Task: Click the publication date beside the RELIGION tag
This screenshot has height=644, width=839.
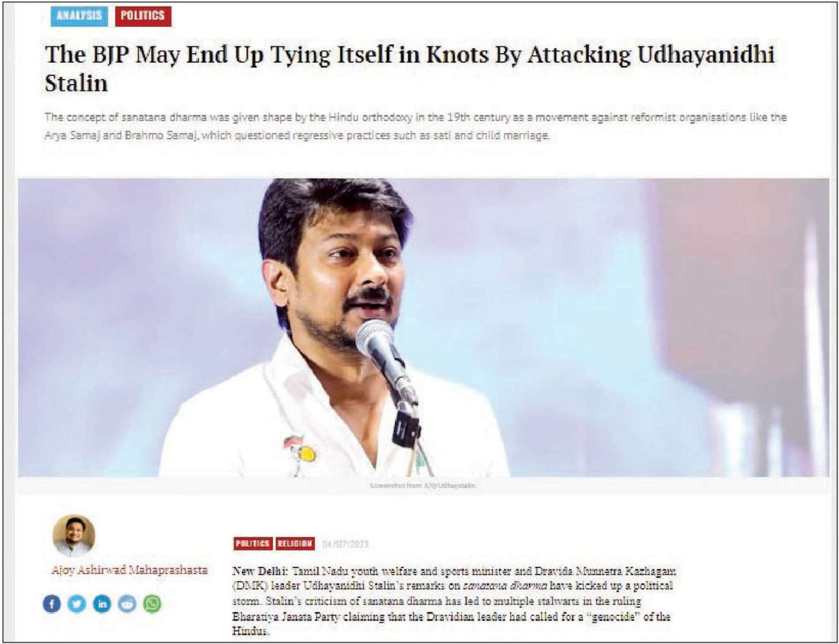Action: click(x=346, y=544)
